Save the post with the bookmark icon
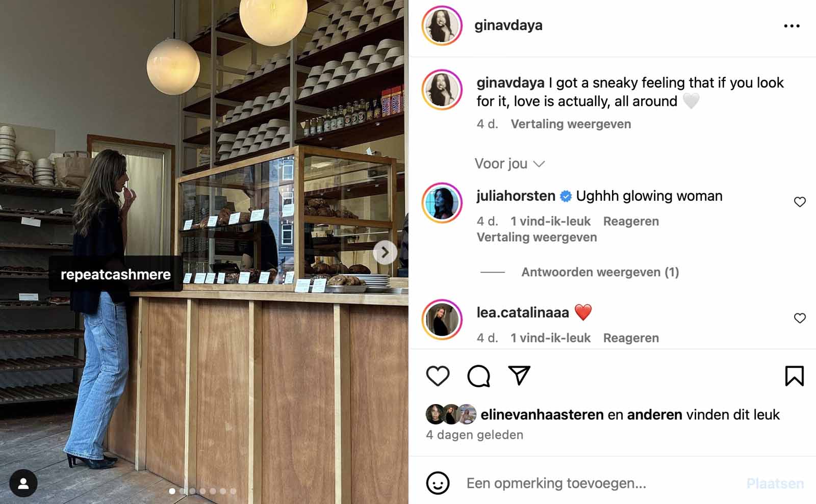This screenshot has width=816, height=504. pos(794,376)
